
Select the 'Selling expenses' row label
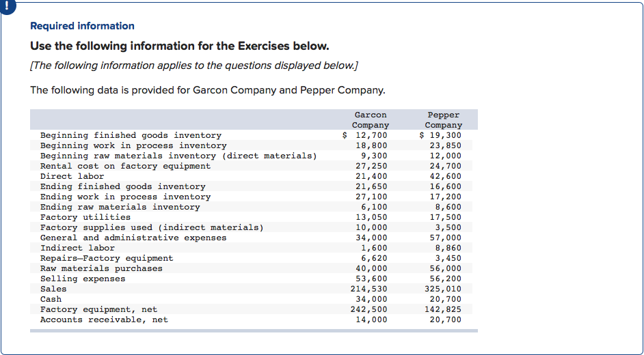point(83,279)
